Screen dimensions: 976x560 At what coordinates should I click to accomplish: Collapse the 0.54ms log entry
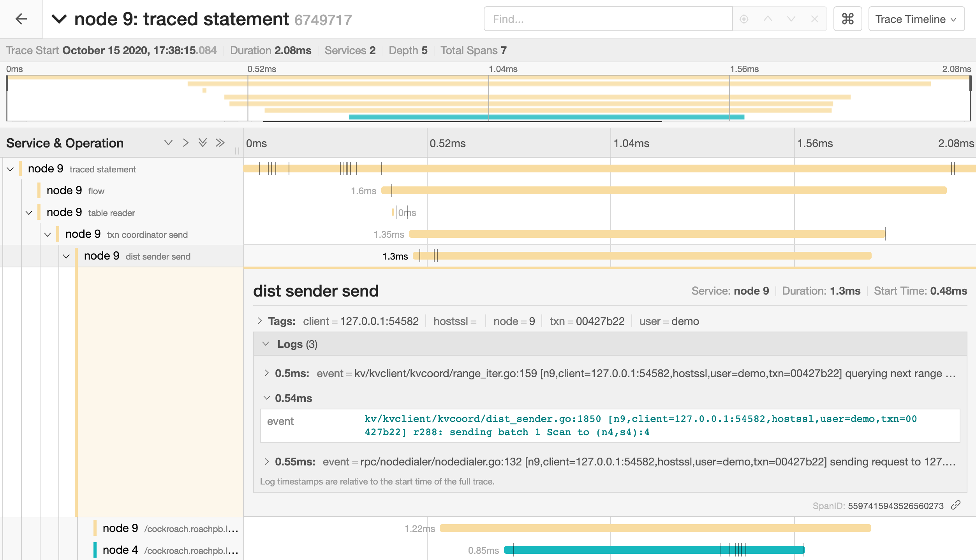click(x=267, y=398)
